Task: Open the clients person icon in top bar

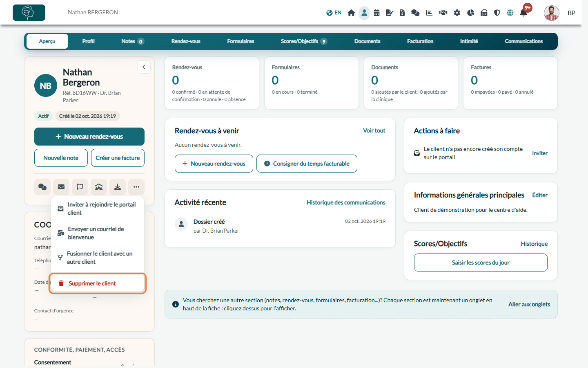Action: coord(364,13)
